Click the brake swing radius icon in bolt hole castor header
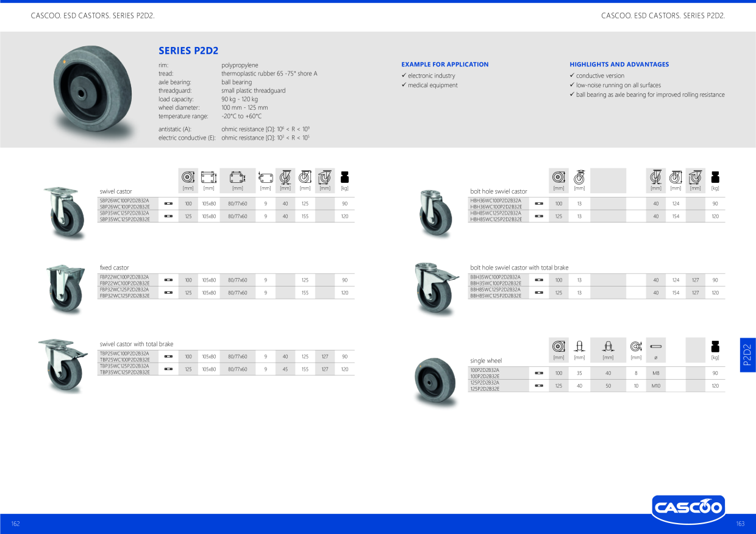The width and height of the screenshot is (756, 534). pyautogui.click(x=696, y=177)
